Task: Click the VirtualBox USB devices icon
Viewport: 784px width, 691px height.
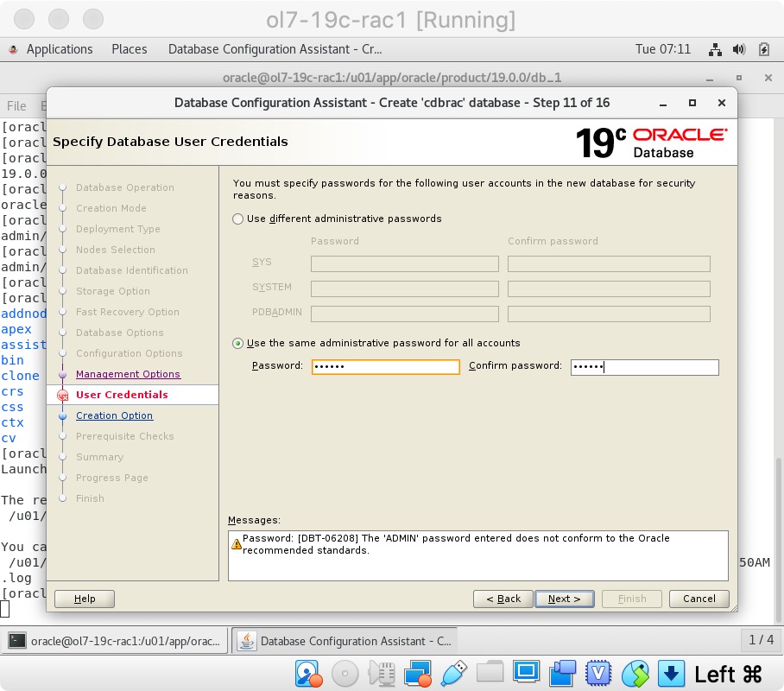Action: (453, 674)
